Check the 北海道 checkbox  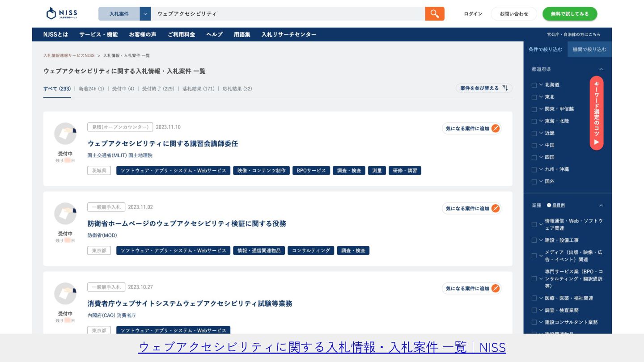534,85
